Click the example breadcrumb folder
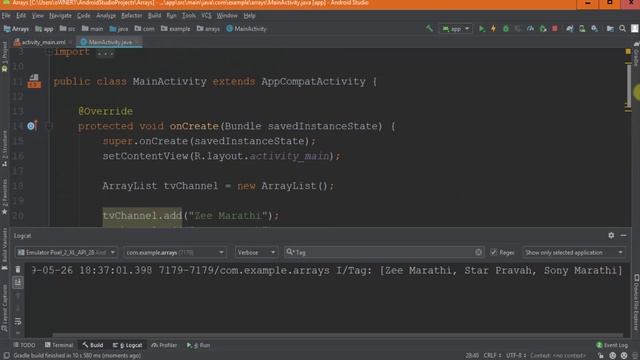Image resolution: width=640 pixels, height=360 pixels. point(176,29)
